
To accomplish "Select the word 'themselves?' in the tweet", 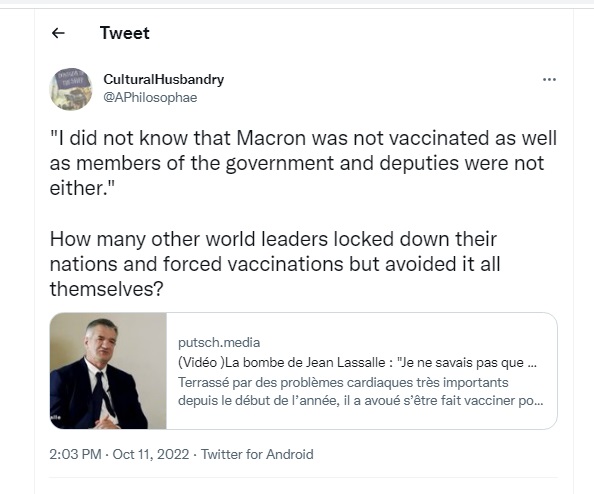I will tap(106, 289).
